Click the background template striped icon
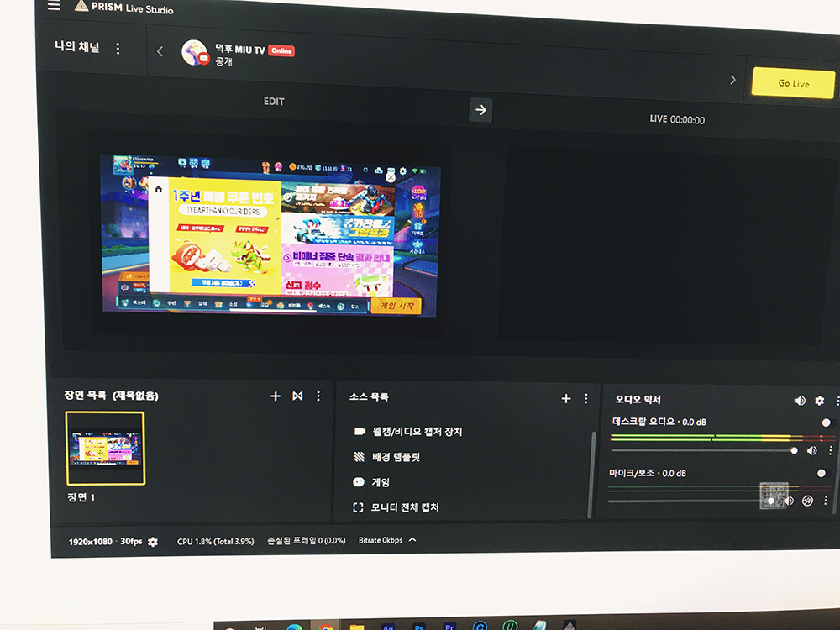This screenshot has width=840, height=630. 359,456
